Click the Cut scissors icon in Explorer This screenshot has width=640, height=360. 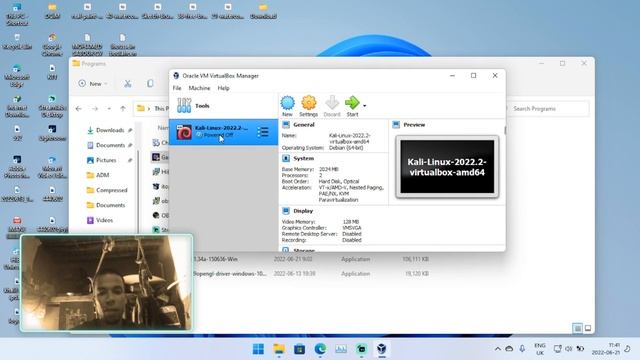pyautogui.click(x=128, y=83)
